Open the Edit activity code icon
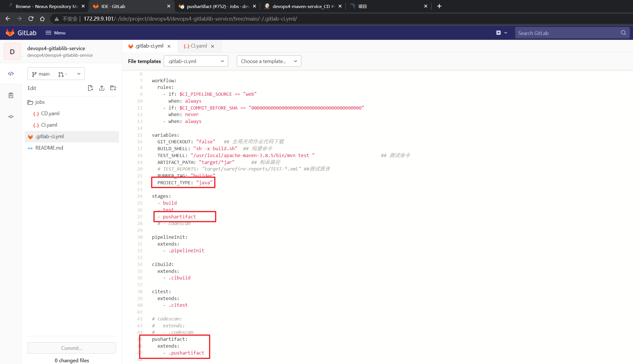Viewport: 633px width, 364px height. point(11,74)
